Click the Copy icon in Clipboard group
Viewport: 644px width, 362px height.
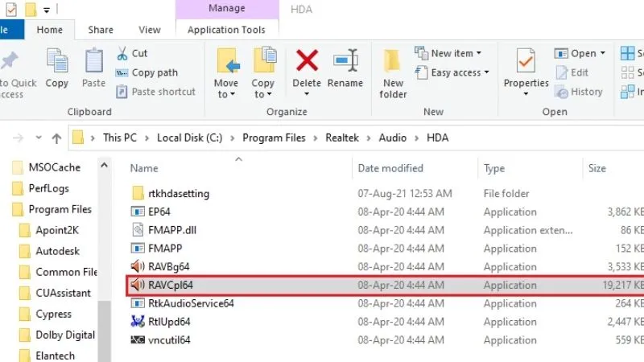tap(57, 61)
